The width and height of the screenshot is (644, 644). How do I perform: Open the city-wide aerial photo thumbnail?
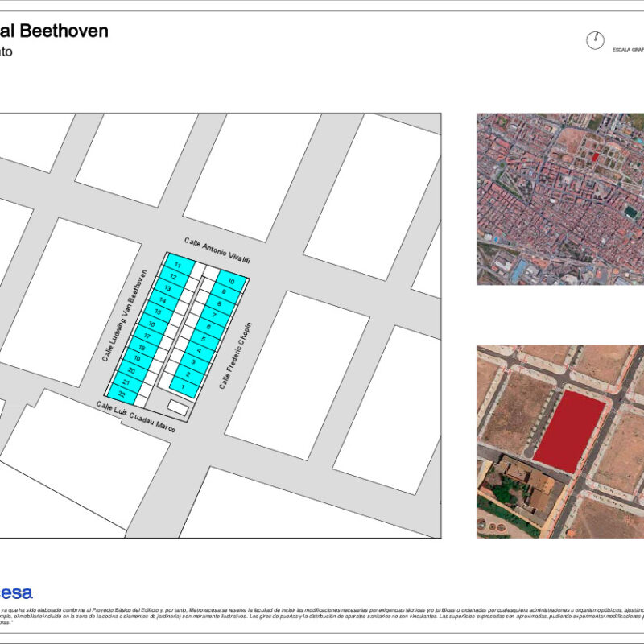[559, 198]
